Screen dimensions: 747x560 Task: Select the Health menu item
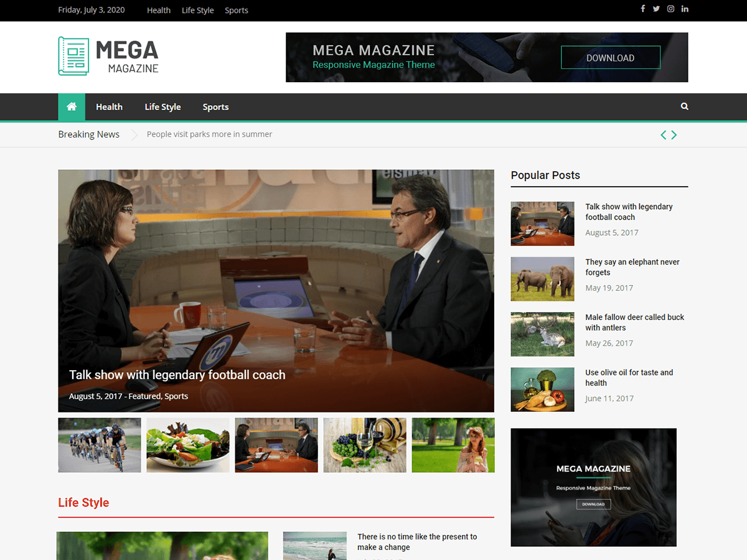pos(109,106)
